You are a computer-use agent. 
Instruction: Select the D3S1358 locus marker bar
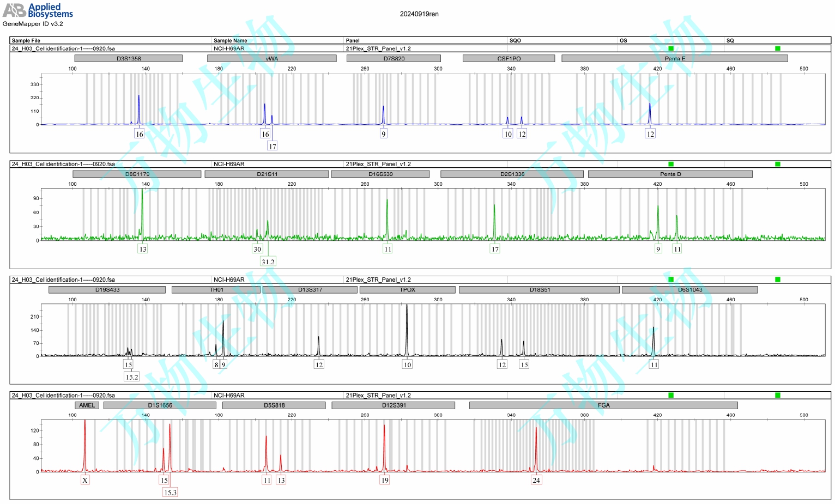point(129,58)
